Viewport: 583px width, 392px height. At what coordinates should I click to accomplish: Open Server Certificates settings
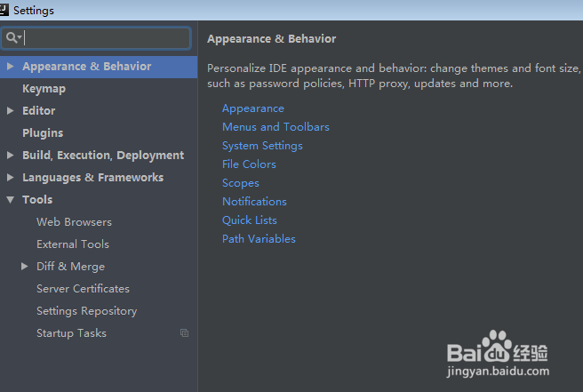83,289
